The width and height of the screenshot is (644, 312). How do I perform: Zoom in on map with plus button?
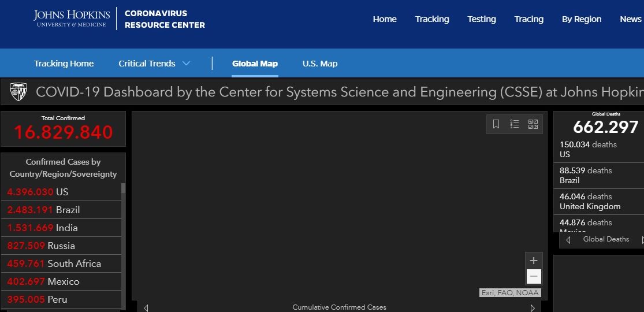pyautogui.click(x=534, y=261)
